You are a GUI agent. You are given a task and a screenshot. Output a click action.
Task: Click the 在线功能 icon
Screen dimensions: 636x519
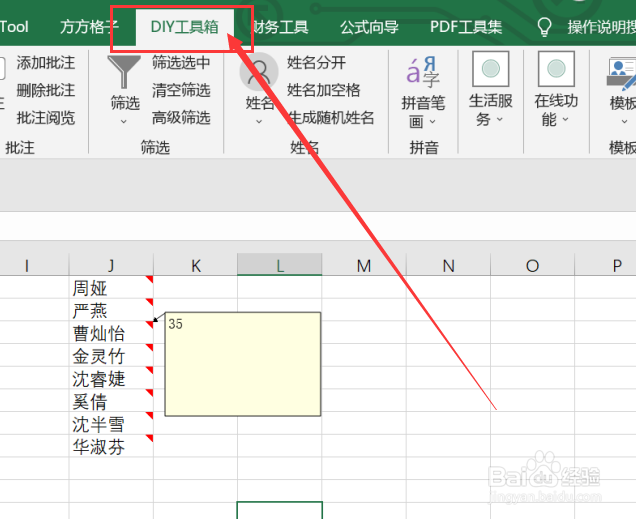click(x=556, y=69)
